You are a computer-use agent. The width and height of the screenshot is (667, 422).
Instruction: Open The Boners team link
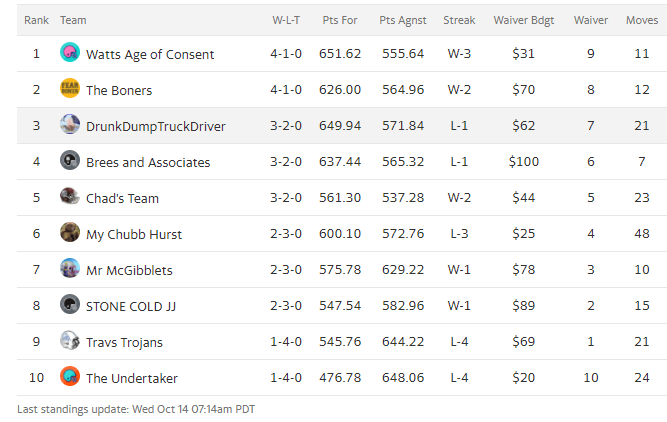pos(119,90)
